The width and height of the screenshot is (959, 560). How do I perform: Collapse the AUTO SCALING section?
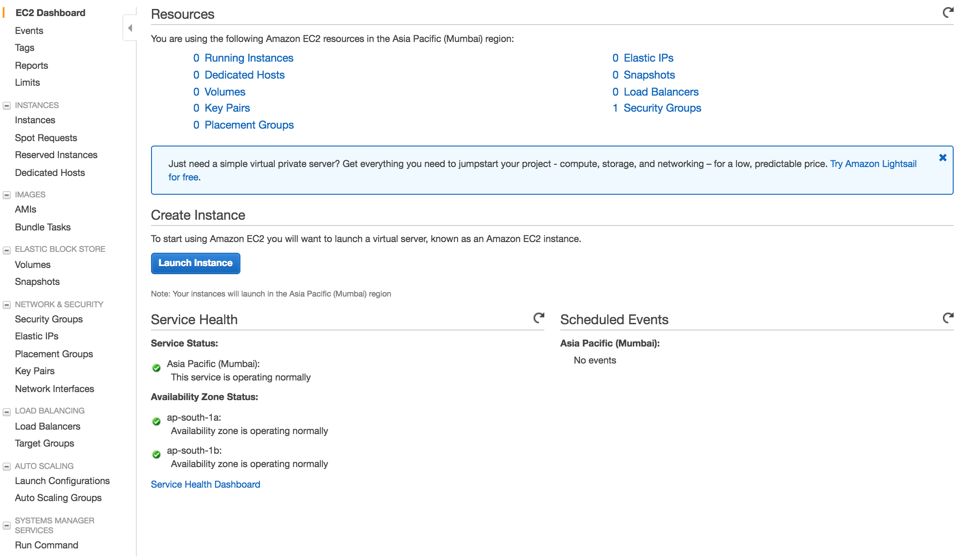pyautogui.click(x=7, y=467)
